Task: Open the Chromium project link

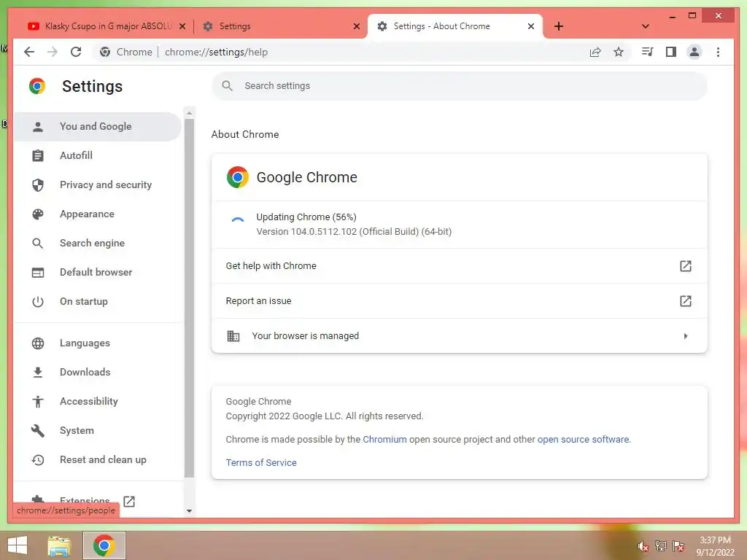Action: click(384, 439)
